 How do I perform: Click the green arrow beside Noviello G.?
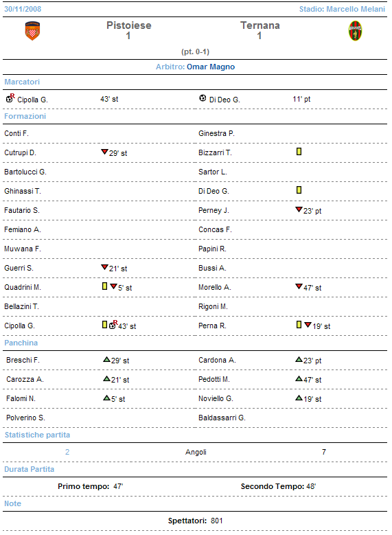point(299,398)
